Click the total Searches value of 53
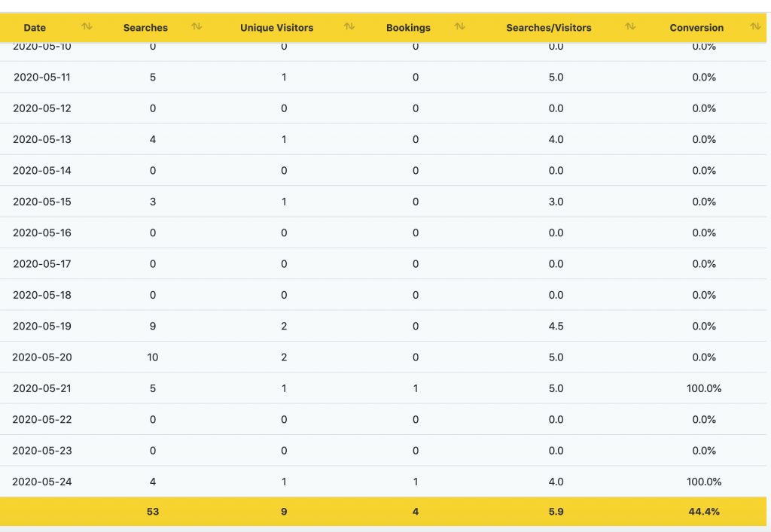This screenshot has height=532, width=771. (153, 511)
